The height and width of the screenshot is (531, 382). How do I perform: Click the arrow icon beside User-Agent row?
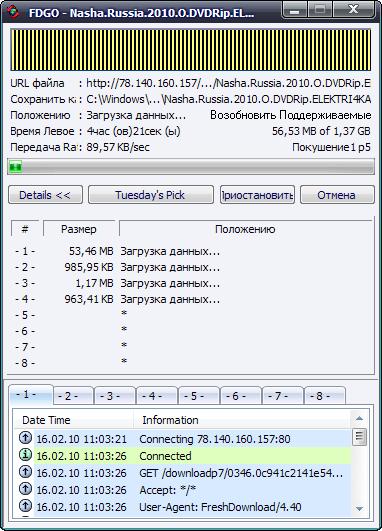[25, 506]
